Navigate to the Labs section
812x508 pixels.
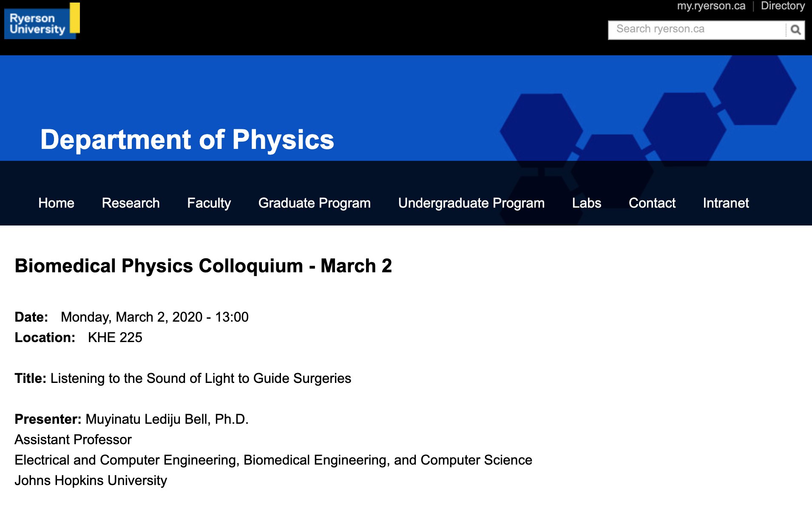tap(587, 203)
